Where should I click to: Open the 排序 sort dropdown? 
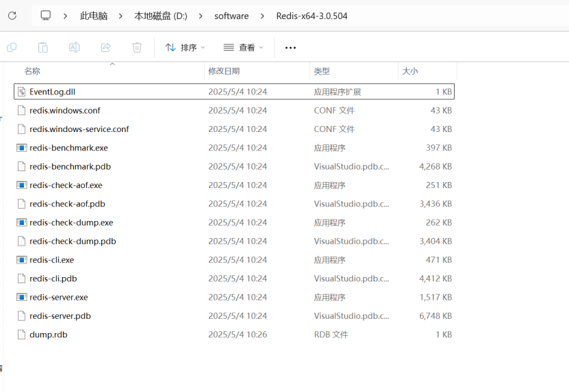[185, 47]
